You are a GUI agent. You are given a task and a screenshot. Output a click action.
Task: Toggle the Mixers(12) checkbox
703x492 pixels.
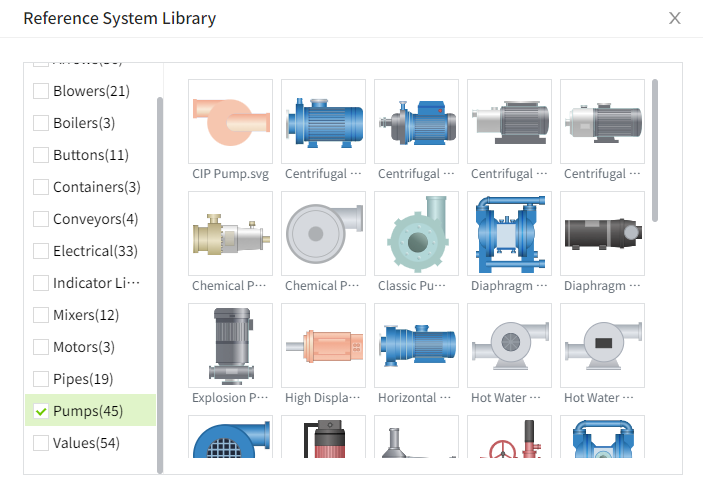[41, 315]
